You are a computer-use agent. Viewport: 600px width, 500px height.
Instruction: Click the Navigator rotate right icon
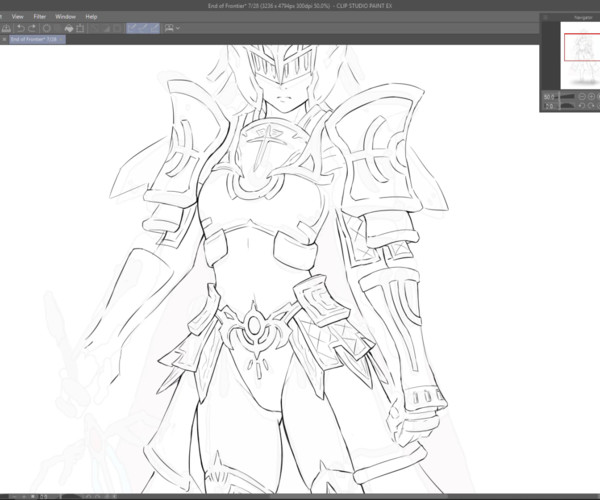(x=592, y=106)
